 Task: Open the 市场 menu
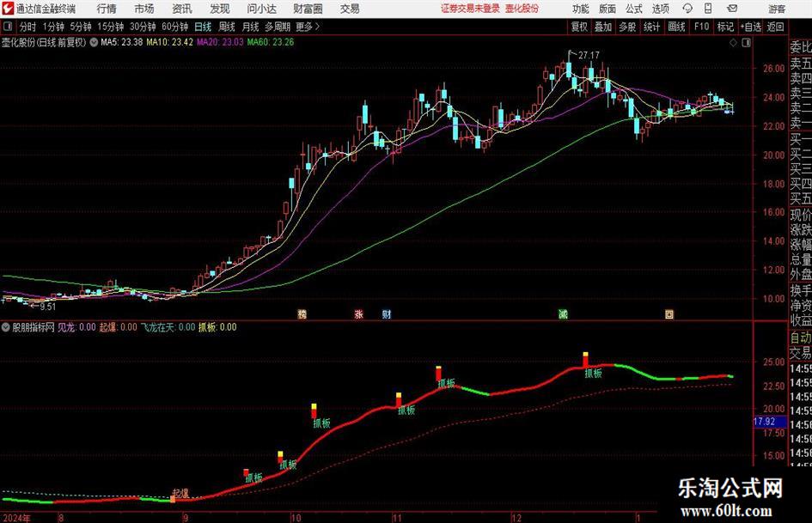click(x=144, y=9)
